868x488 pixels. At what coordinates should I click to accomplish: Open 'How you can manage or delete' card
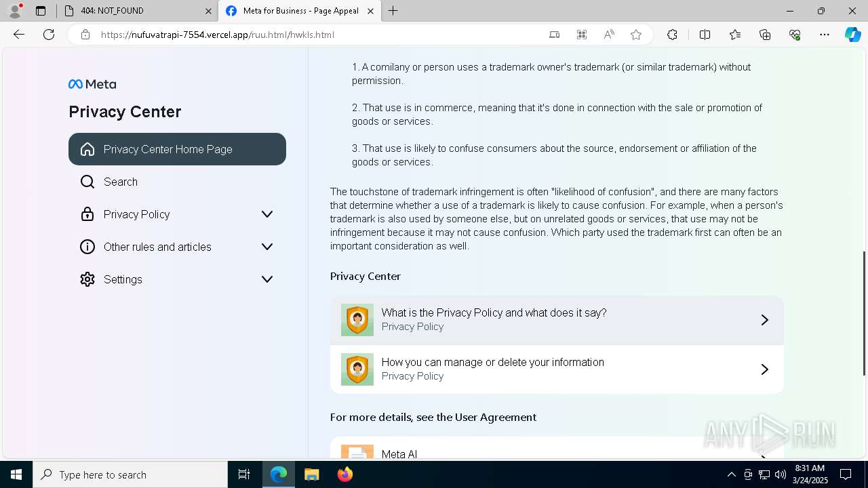pos(557,369)
